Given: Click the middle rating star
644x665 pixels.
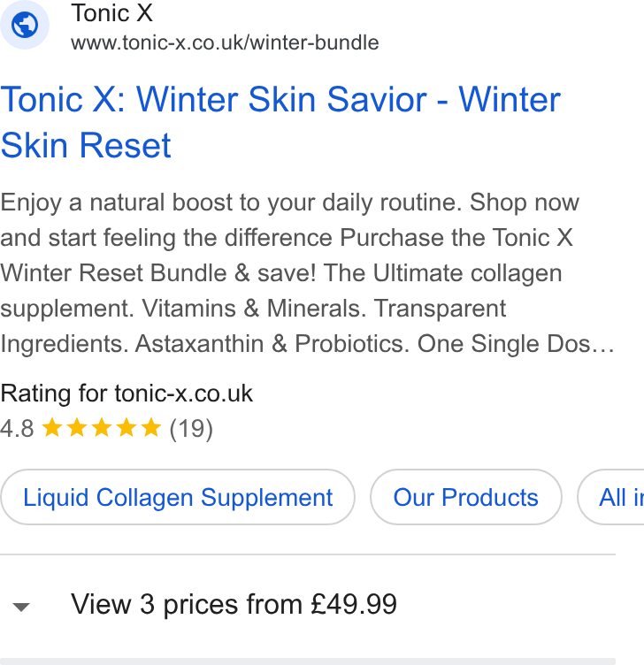Looking at the screenshot, I should [x=102, y=427].
